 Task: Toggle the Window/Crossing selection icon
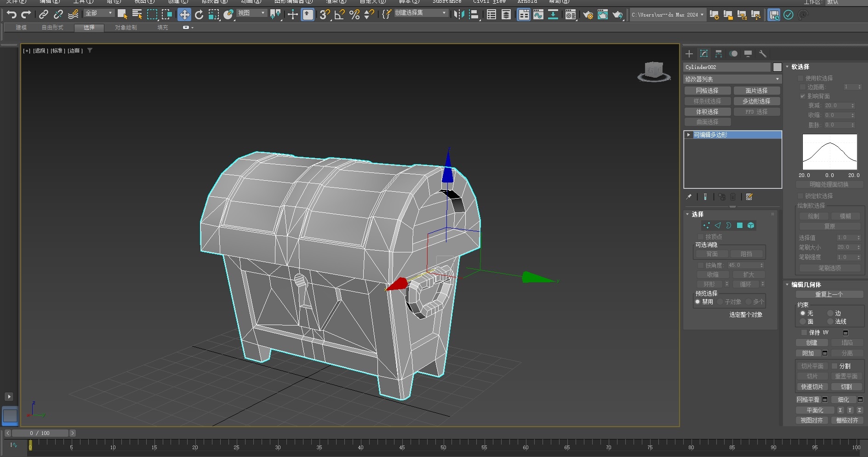(x=167, y=15)
